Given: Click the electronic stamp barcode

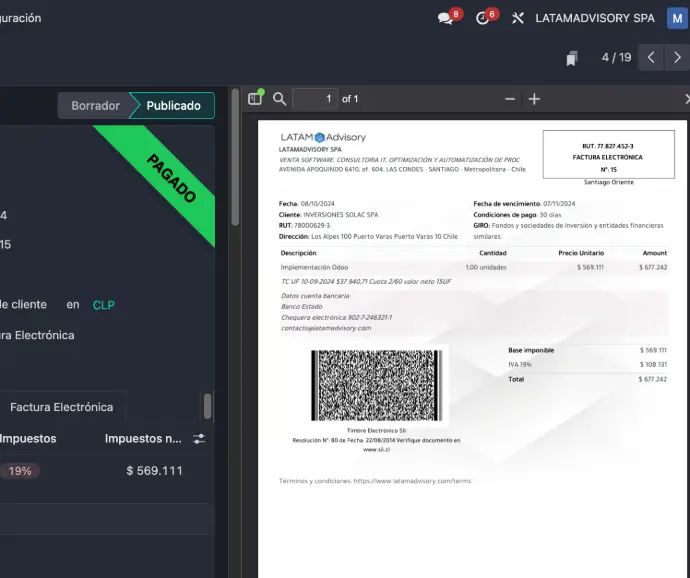Looking at the screenshot, I should pos(377,385).
